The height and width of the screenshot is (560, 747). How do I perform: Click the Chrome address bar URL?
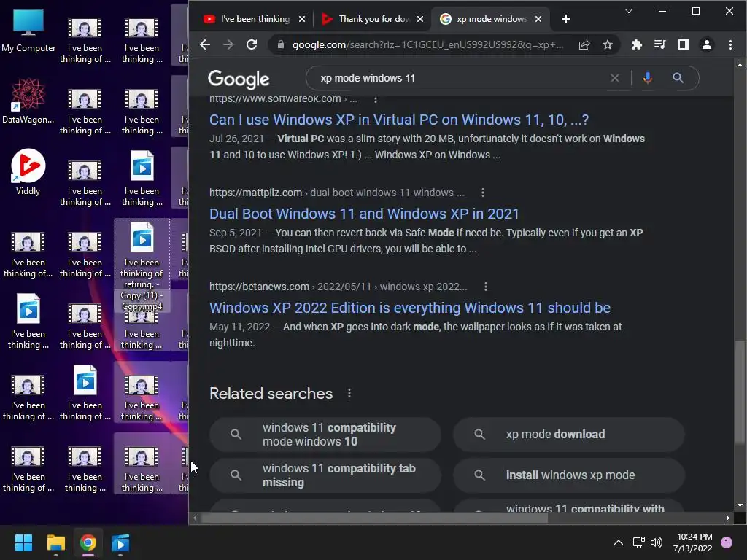coord(427,44)
